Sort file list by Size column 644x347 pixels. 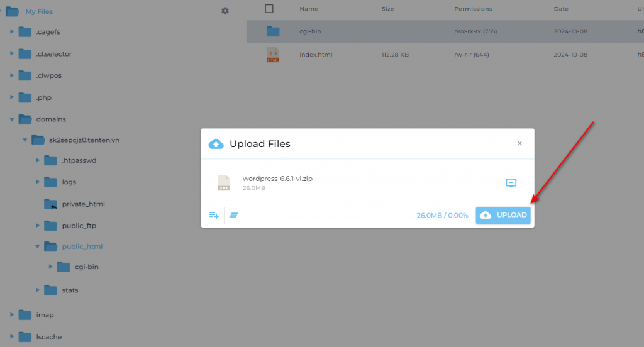tap(387, 9)
